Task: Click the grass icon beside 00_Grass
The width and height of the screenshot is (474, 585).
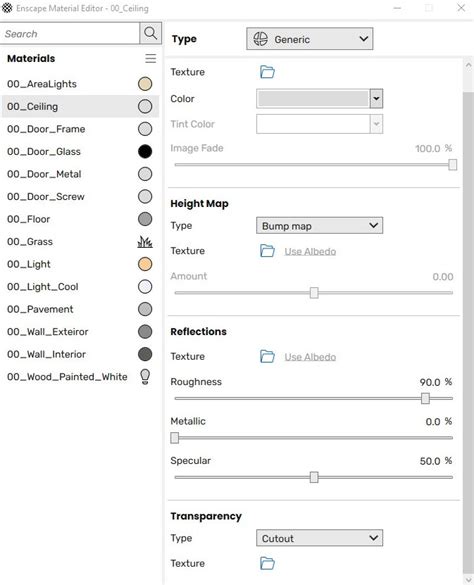Action: pos(145,242)
